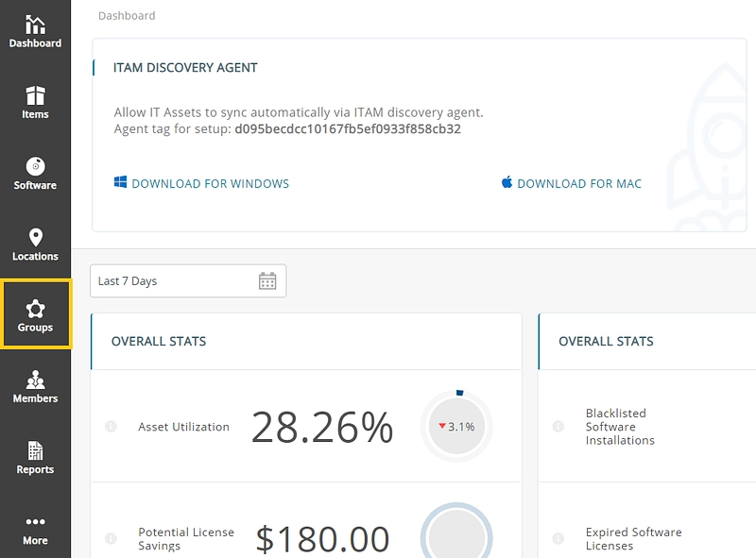The image size is (756, 558).
Task: Select the Groups sidebar icon
Action: (x=35, y=310)
